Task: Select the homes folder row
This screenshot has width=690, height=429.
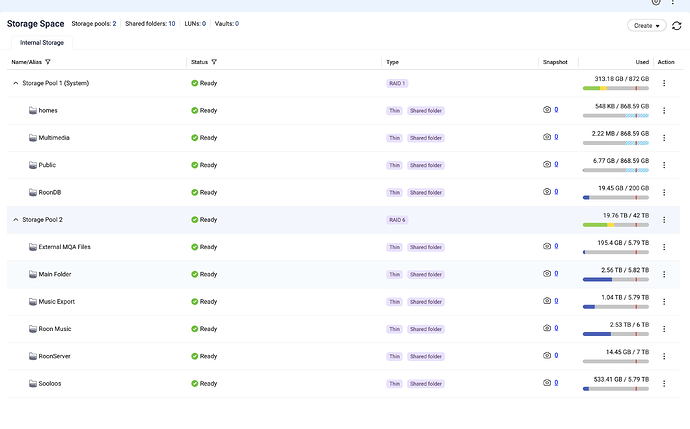Action: tap(343, 110)
